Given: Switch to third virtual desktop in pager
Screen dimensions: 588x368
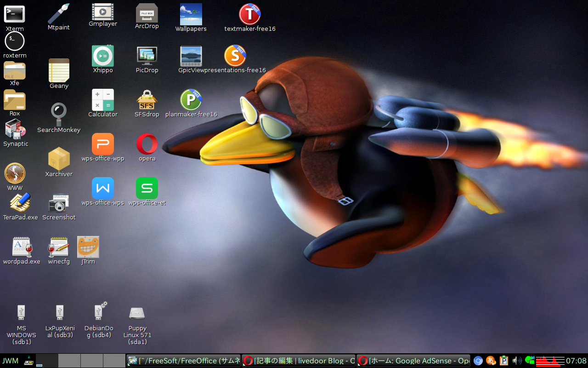Looking at the screenshot, I should click(92, 361).
